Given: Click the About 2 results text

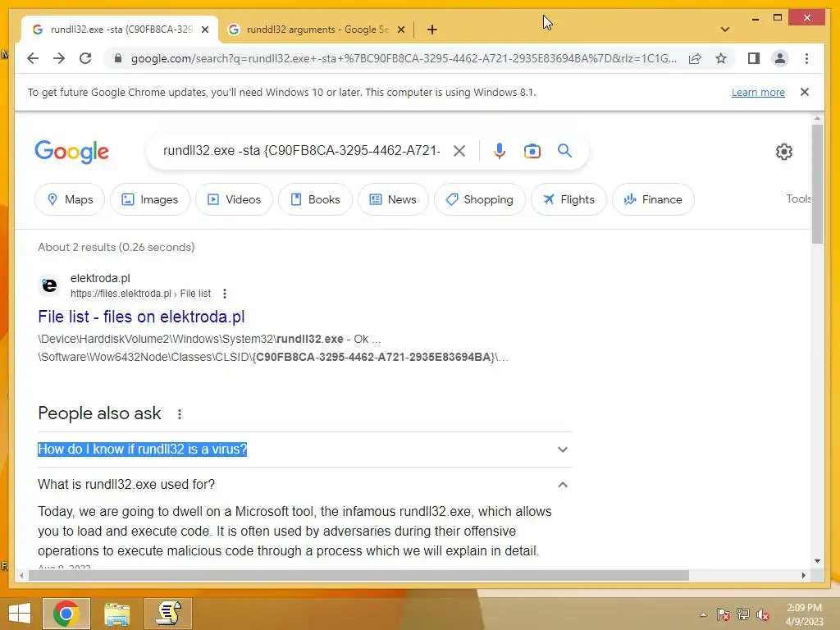Looking at the screenshot, I should [116, 247].
